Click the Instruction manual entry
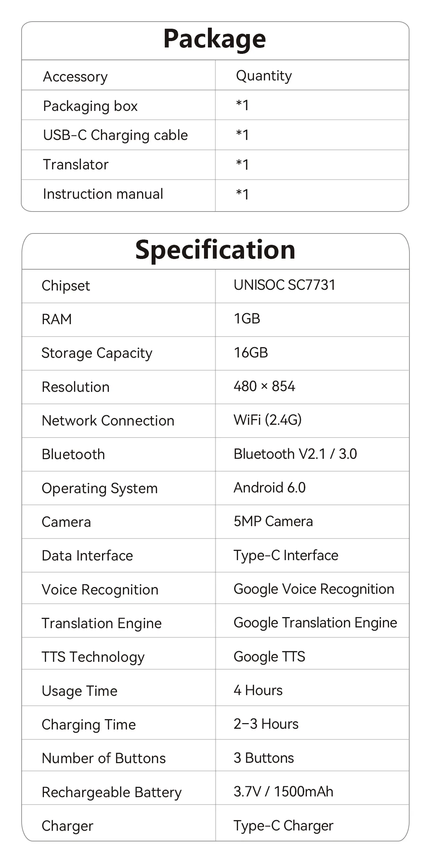This screenshot has height=868, width=430. (x=103, y=194)
